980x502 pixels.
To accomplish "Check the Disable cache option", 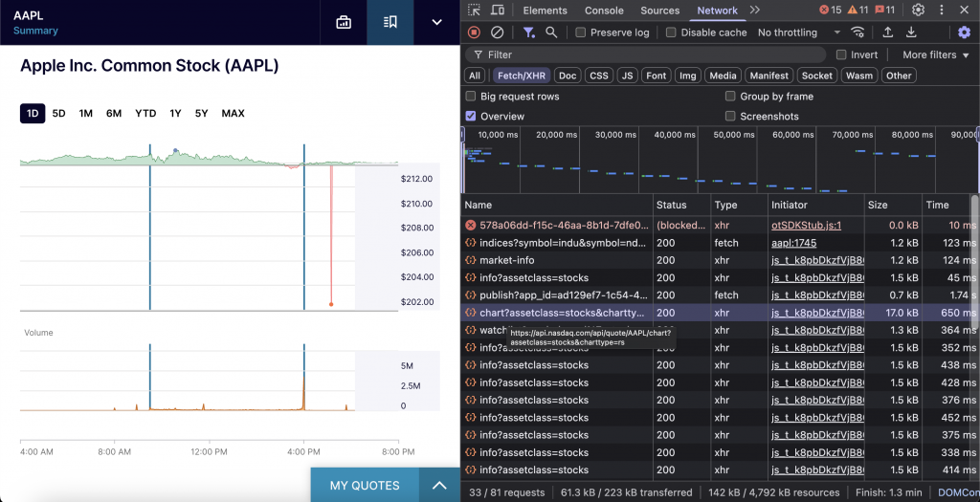I will click(x=671, y=33).
